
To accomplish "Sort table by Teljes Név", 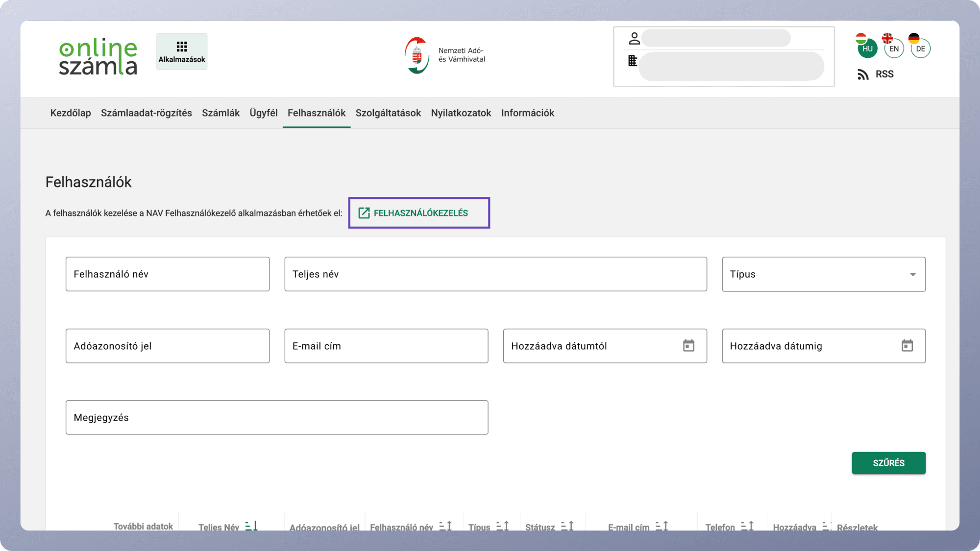I will tap(251, 526).
